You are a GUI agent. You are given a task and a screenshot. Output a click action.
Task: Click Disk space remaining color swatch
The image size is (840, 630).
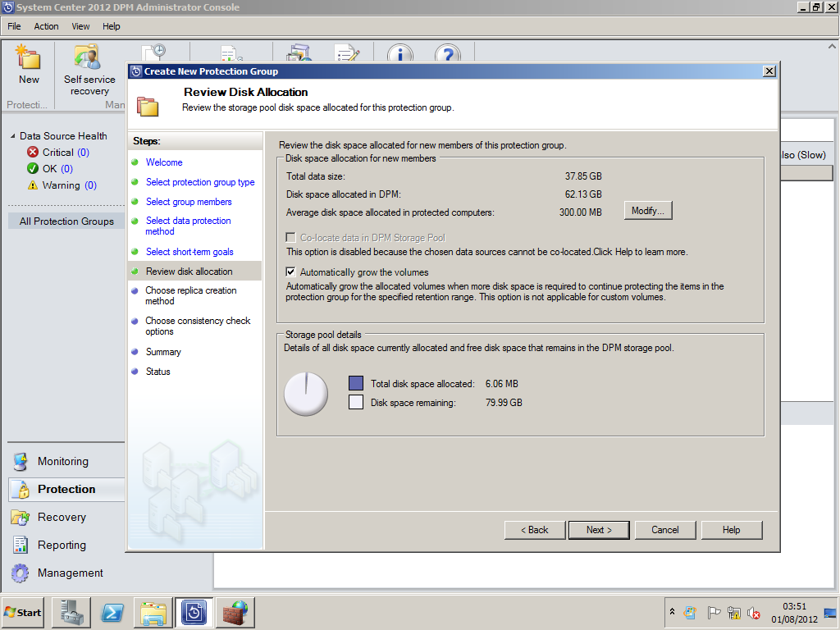[356, 402]
